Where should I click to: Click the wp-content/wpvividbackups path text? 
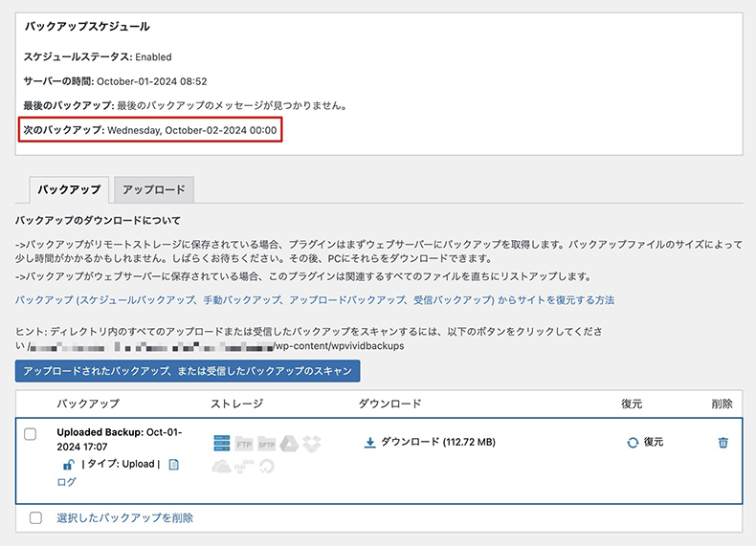340,346
